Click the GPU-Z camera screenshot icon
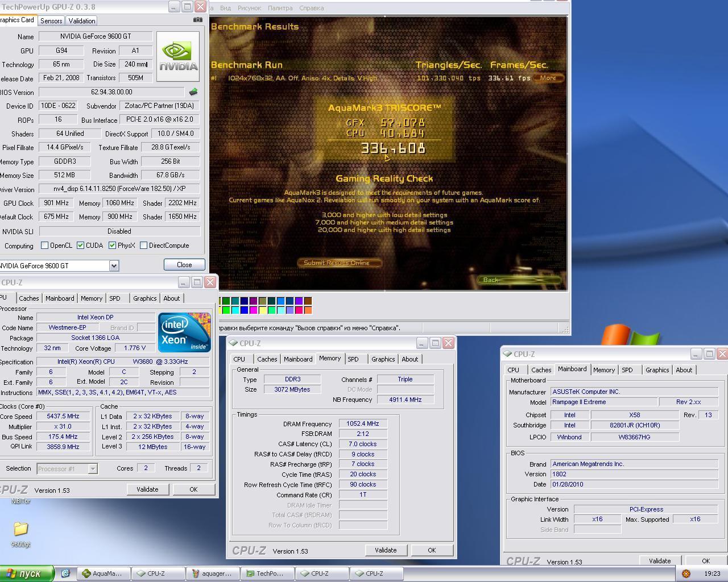The width and height of the screenshot is (728, 582). click(x=197, y=20)
